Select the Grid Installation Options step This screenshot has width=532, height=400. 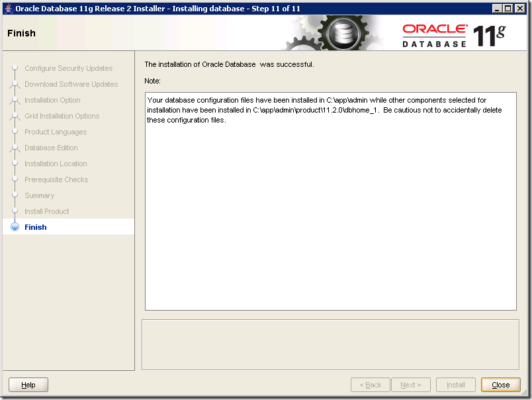pos(62,116)
